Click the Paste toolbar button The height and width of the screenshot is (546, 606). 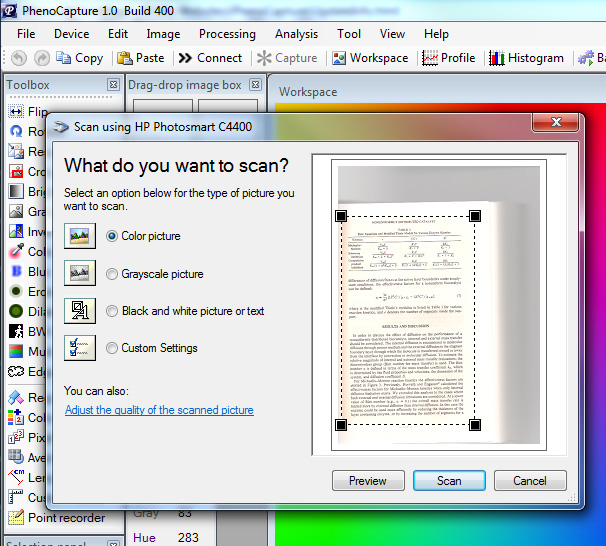(140, 58)
